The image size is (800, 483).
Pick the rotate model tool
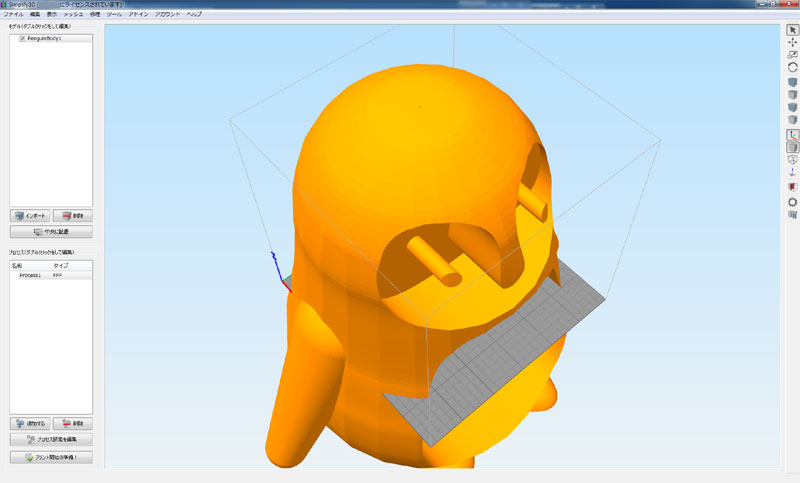[x=792, y=67]
